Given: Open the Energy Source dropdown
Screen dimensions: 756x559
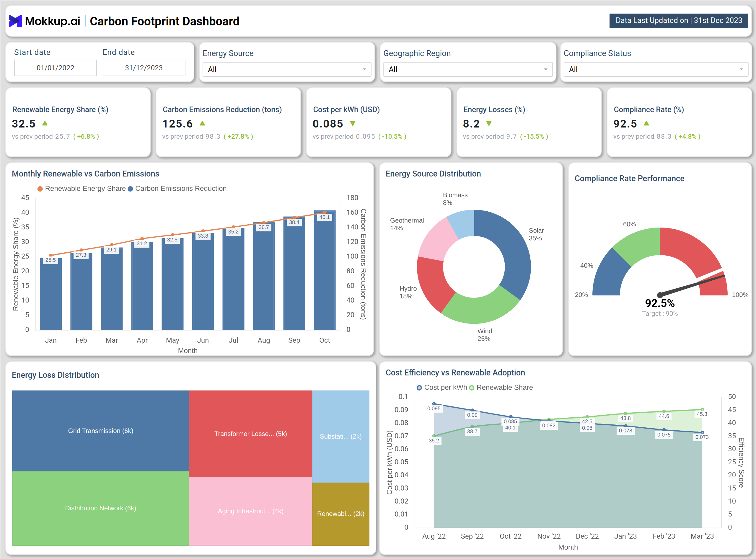Looking at the screenshot, I should (x=287, y=69).
